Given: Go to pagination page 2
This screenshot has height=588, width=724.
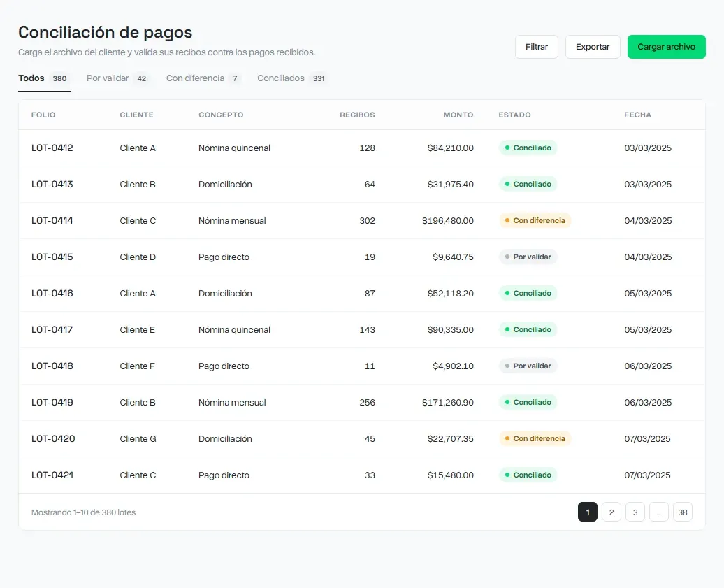Looking at the screenshot, I should coord(611,512).
